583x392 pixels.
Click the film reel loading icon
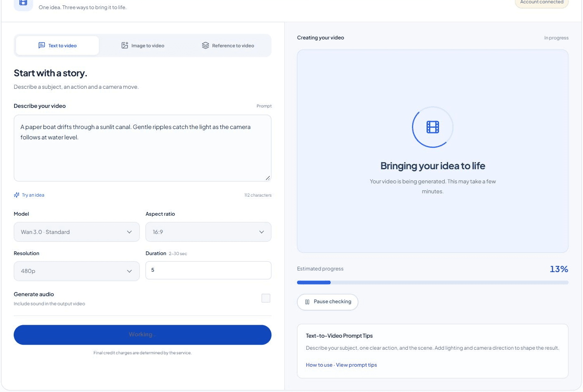(432, 127)
